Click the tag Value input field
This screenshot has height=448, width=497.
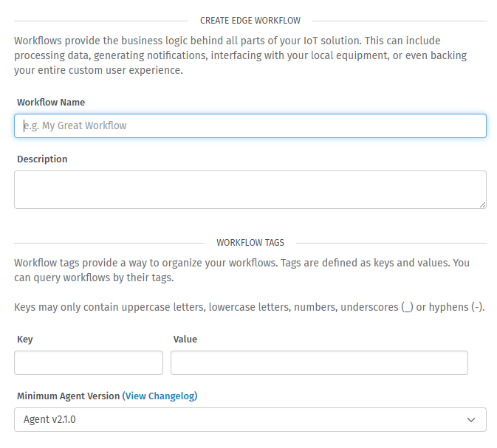pyautogui.click(x=319, y=362)
